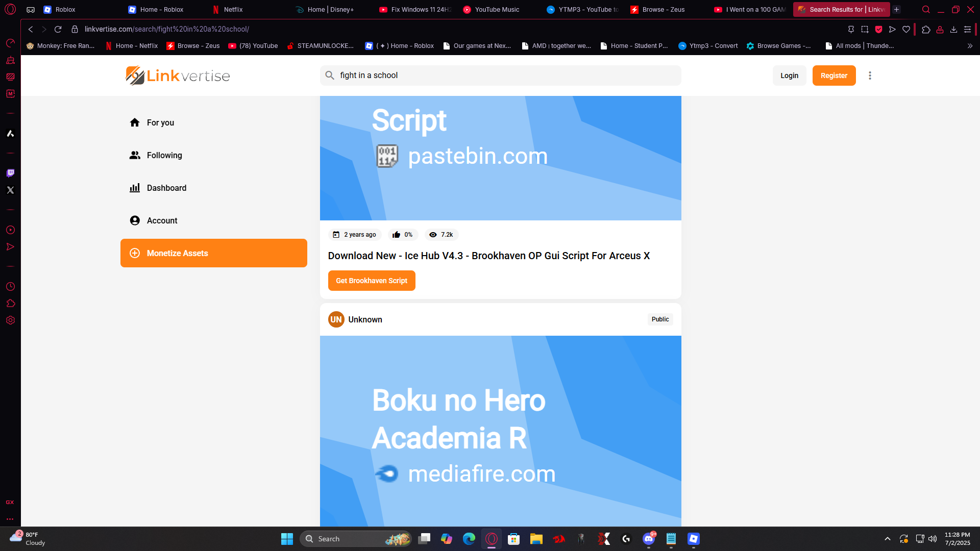
Task: Open the taskbar clock and date
Action: 958,539
